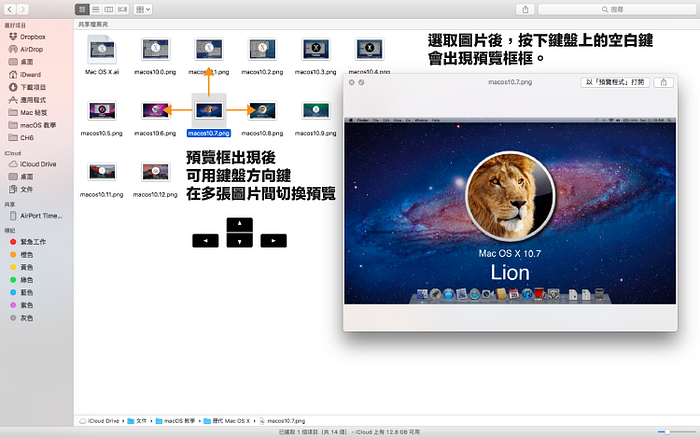Open Dropbox in the sidebar
The image size is (700, 438).
pyautogui.click(x=32, y=37)
